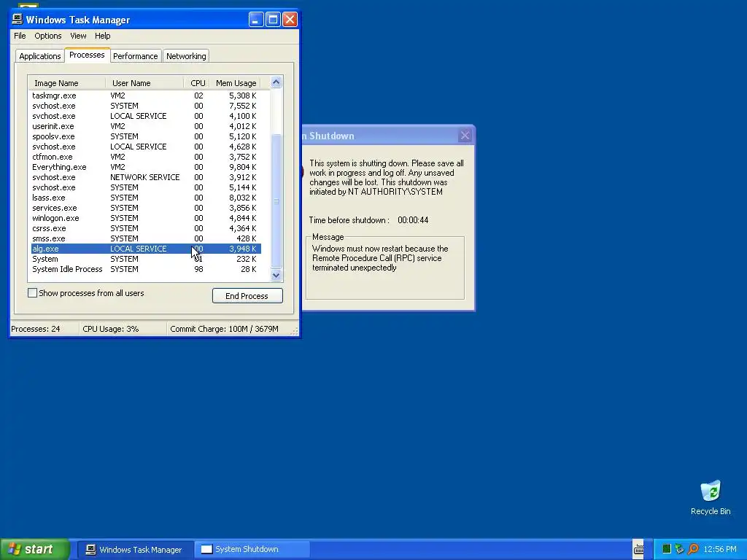The height and width of the screenshot is (560, 747).
Task: Open the File menu
Action: [x=20, y=36]
